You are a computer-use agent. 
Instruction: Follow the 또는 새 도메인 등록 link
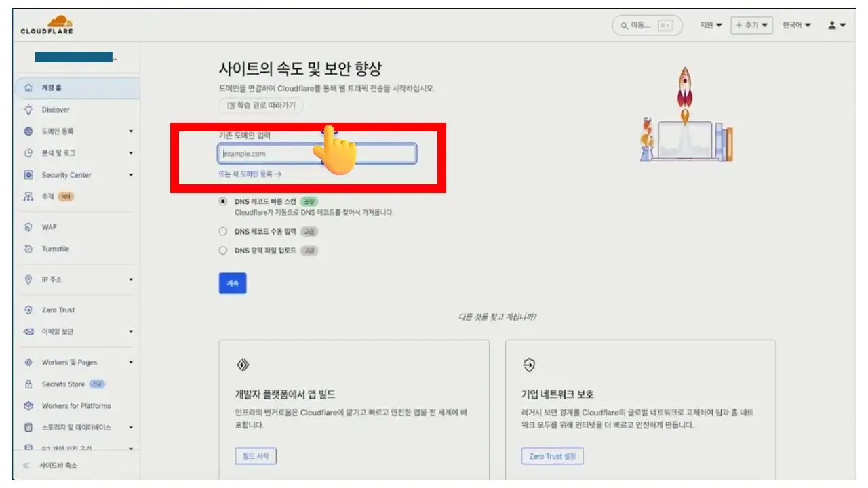250,174
